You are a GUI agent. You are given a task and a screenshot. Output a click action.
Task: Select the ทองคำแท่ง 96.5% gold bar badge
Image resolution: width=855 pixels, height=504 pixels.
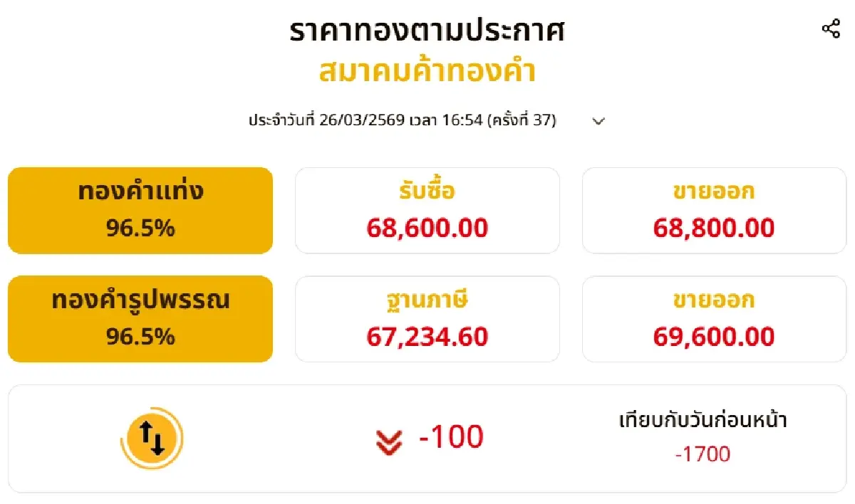point(140,209)
